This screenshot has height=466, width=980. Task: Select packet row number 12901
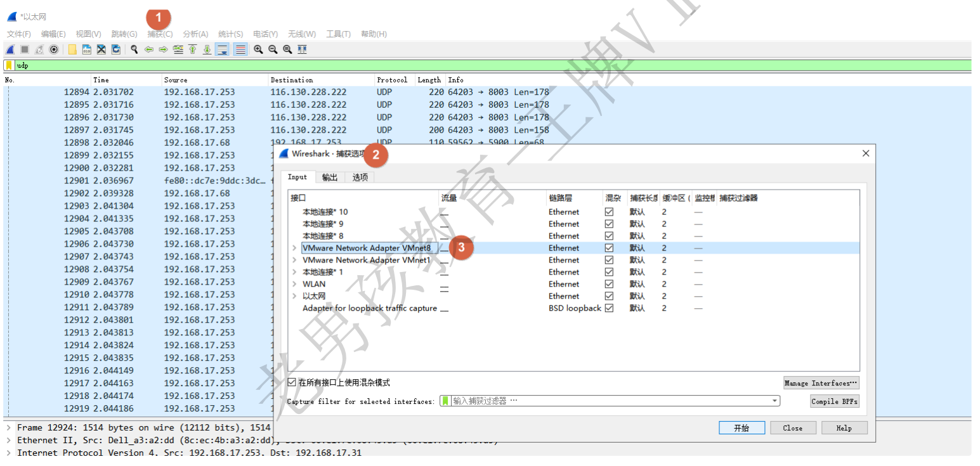tap(138, 181)
